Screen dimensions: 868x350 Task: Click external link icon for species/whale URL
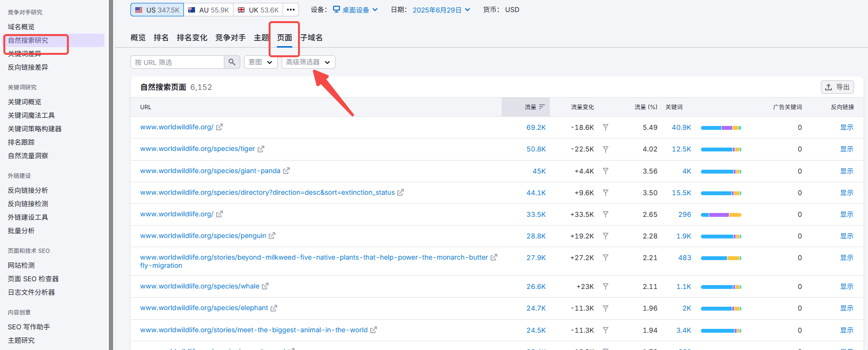pyautogui.click(x=265, y=286)
